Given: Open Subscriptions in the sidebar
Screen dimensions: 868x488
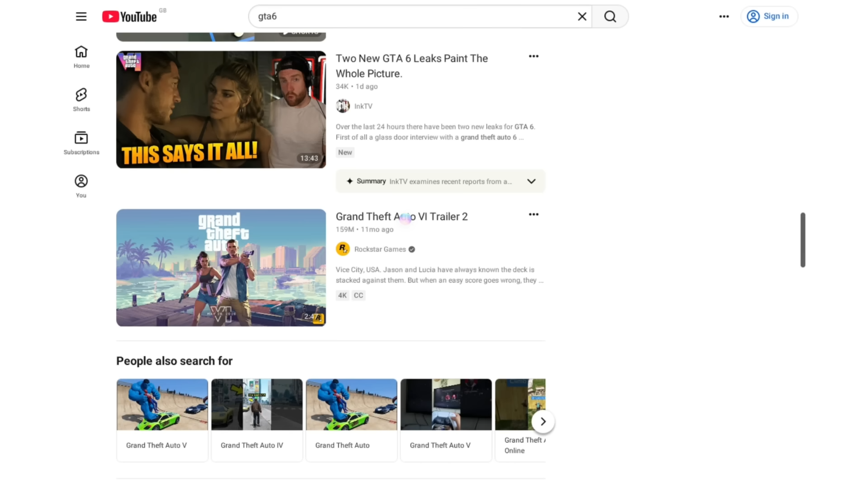Looking at the screenshot, I should coord(81,143).
